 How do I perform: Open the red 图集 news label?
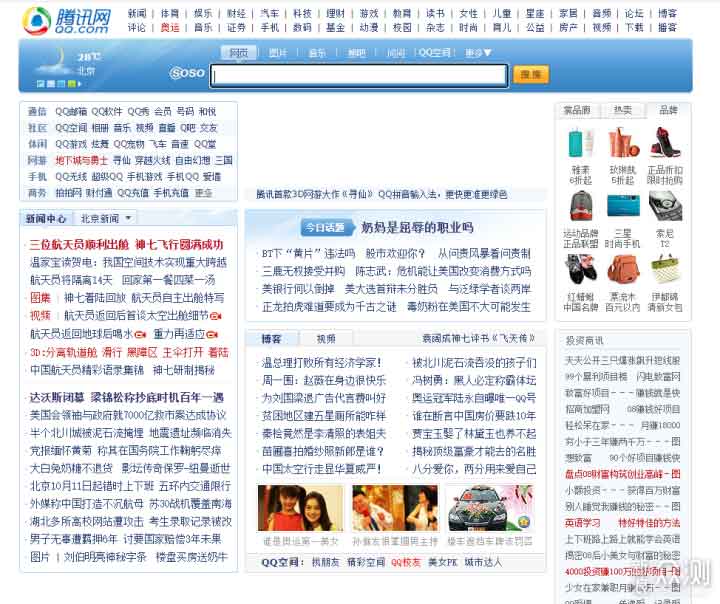tap(40, 298)
